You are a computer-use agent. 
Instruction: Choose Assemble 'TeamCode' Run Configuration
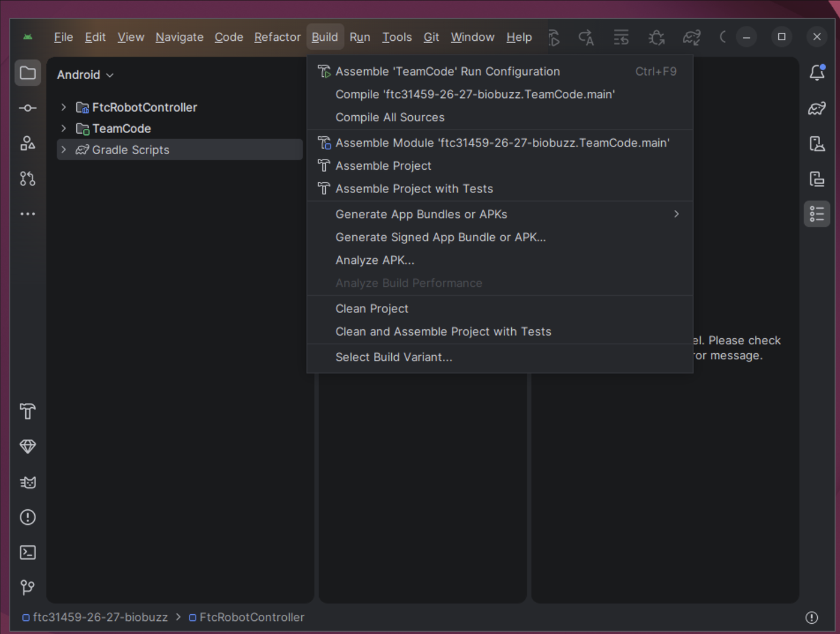(500, 71)
